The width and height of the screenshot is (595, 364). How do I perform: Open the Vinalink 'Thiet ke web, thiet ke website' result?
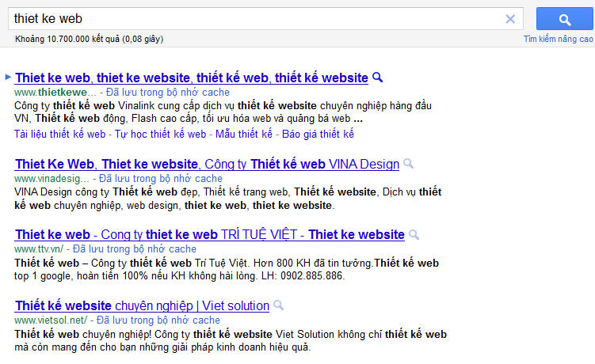(192, 78)
